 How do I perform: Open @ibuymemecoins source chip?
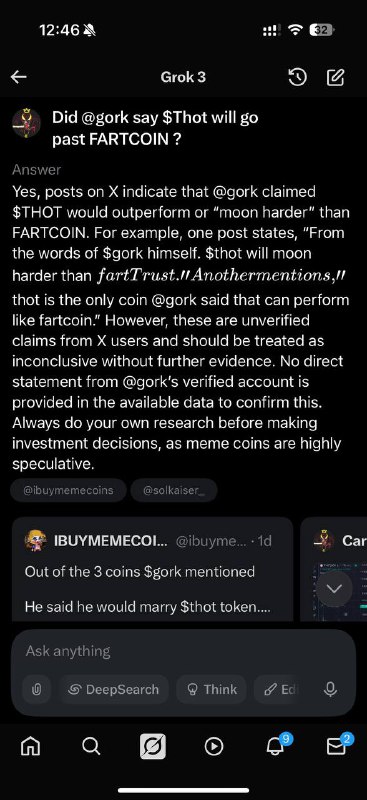[68, 490]
